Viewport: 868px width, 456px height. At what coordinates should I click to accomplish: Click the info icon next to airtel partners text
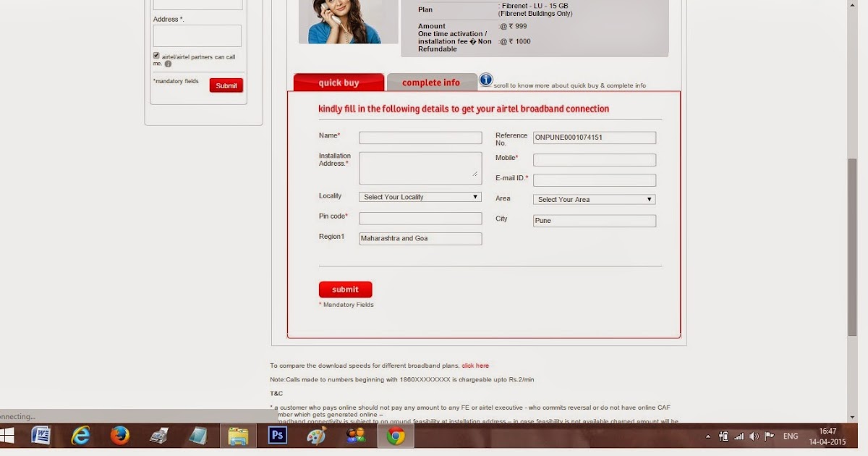click(168, 64)
